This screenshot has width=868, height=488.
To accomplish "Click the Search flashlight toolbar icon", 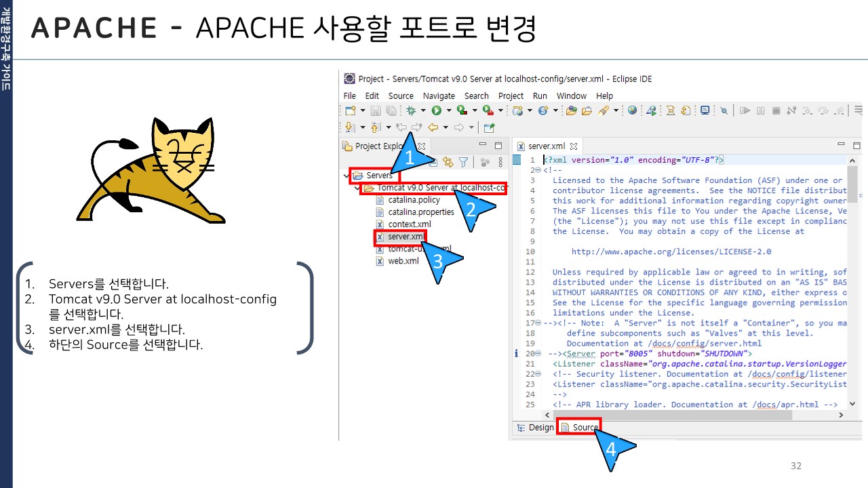I will (x=604, y=111).
